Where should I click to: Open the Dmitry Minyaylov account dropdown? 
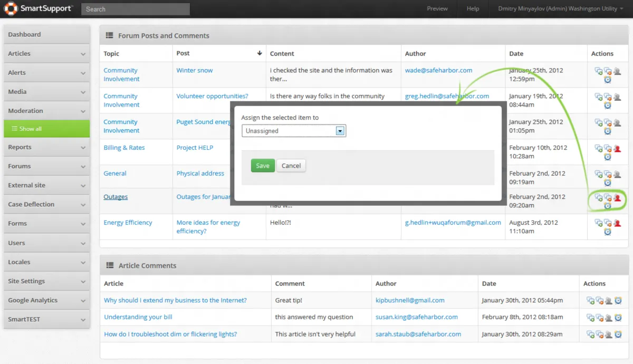(x=561, y=8)
